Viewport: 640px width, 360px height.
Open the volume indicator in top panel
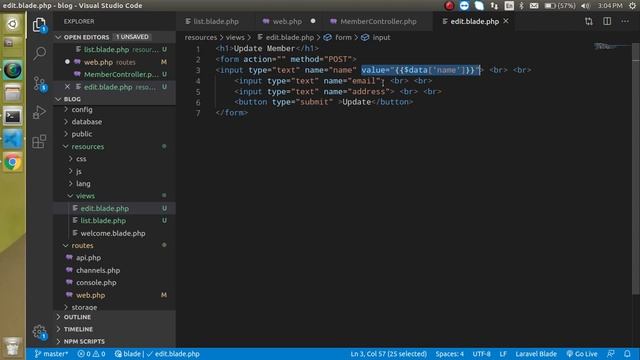click(x=585, y=5)
